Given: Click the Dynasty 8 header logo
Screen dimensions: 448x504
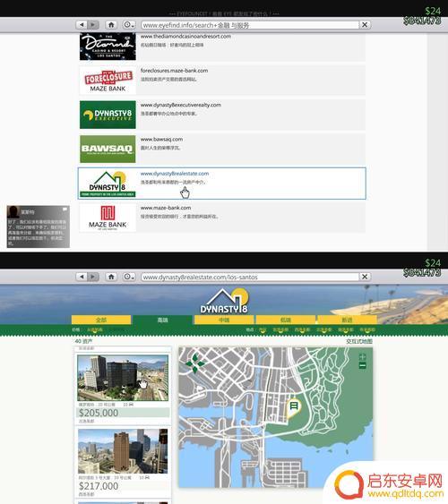Looking at the screenshot, I should 224,302.
